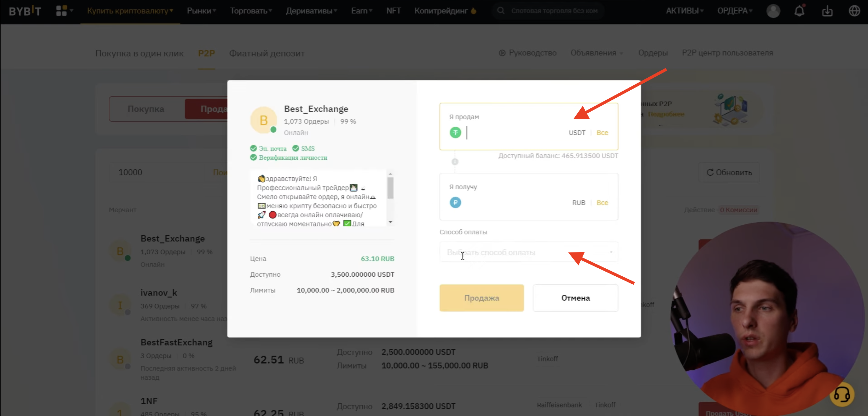Click the BestFastExchang merchant avatar
This screenshot has width=868, height=416.
pyautogui.click(x=120, y=359)
